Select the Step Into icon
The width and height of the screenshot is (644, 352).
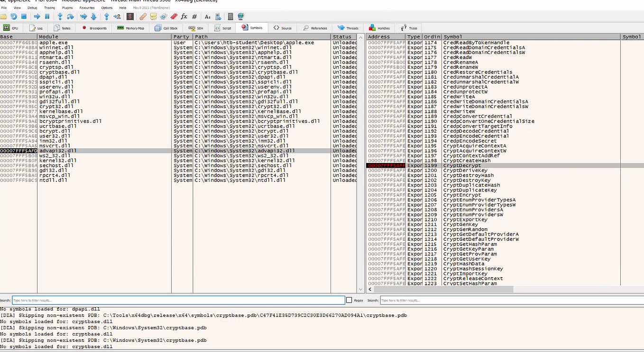59,16
